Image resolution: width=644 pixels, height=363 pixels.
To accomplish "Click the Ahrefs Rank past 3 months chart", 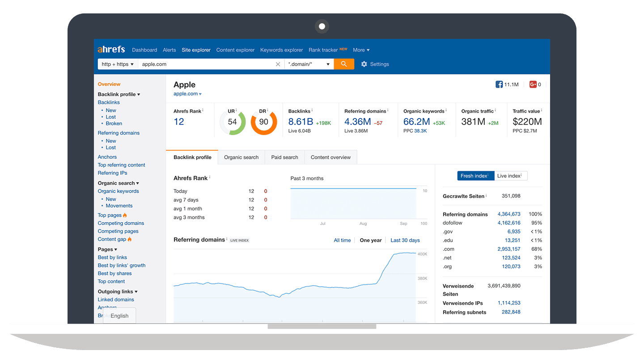I will 353,203.
